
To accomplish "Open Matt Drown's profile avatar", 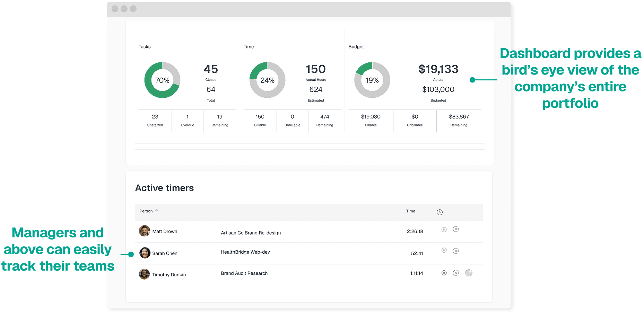I will (145, 231).
